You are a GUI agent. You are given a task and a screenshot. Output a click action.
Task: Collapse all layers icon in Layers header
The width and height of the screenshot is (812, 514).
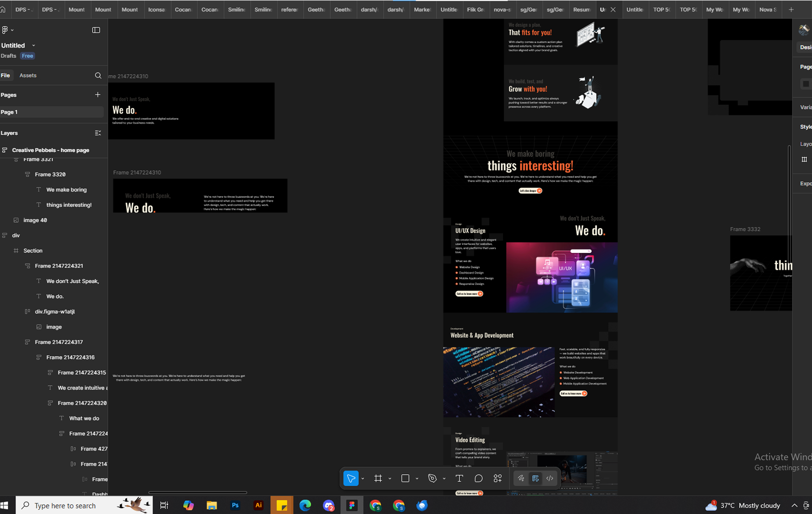pos(98,133)
